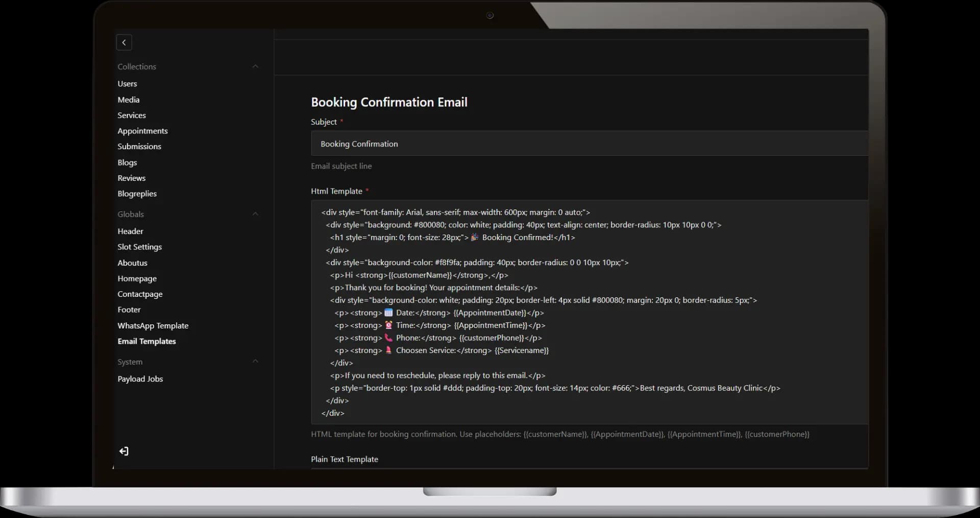This screenshot has height=518, width=980.
Task: Click the Booking Confirmation Email heading
Action: click(x=389, y=102)
